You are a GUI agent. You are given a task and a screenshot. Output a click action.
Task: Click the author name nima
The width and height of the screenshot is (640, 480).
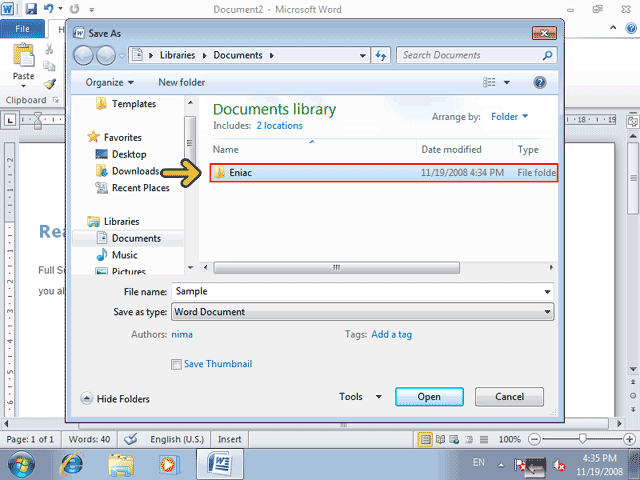(182, 335)
